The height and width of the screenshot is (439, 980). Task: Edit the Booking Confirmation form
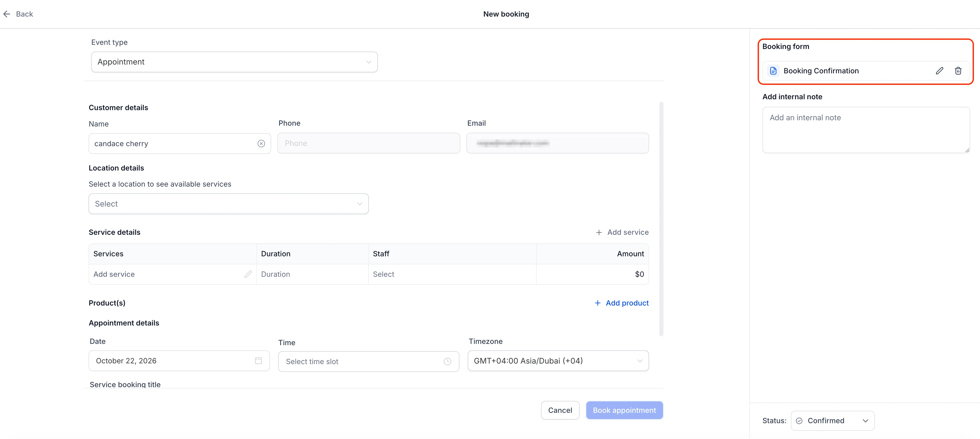[939, 71]
